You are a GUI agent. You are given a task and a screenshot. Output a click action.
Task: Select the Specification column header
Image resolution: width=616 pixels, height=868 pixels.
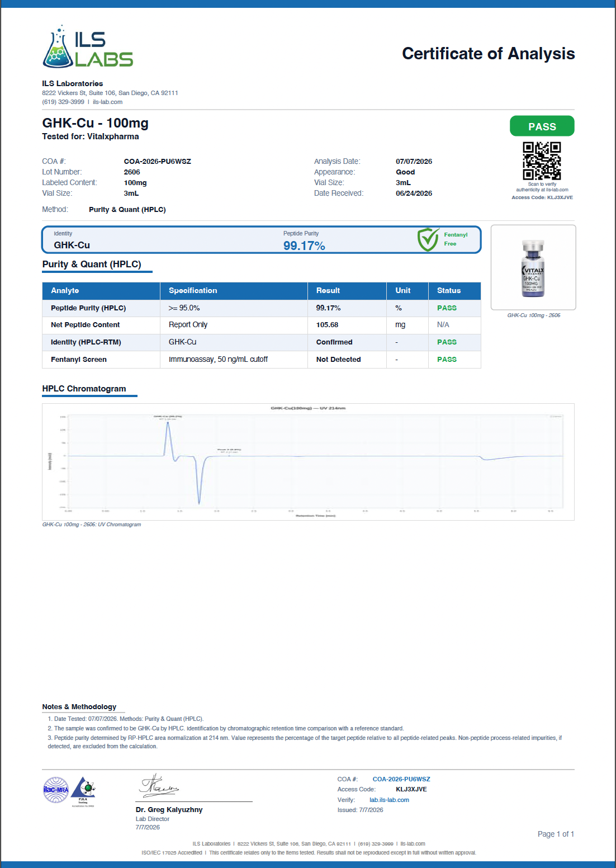pyautogui.click(x=234, y=291)
